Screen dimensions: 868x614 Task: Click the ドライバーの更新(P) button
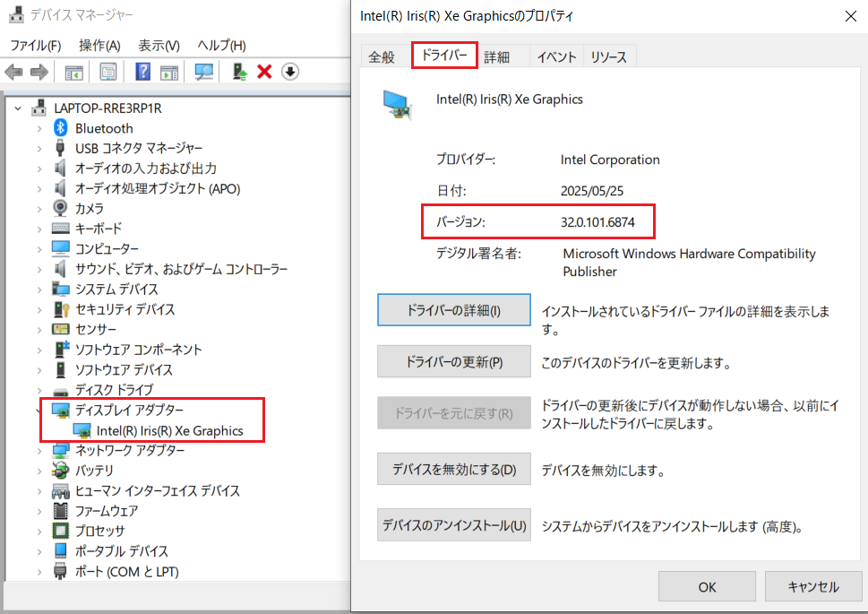coord(454,361)
